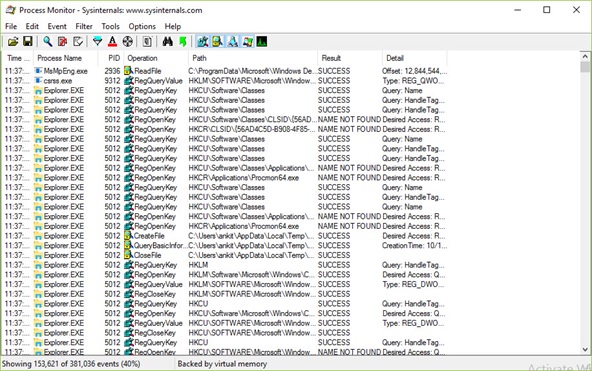The height and width of the screenshot is (371, 592).
Task: Toggle Show Process and Thread Activity
Action: 248,42
